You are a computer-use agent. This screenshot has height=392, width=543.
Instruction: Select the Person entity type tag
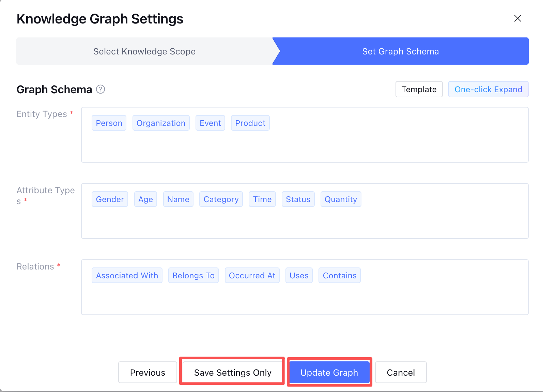pos(109,123)
